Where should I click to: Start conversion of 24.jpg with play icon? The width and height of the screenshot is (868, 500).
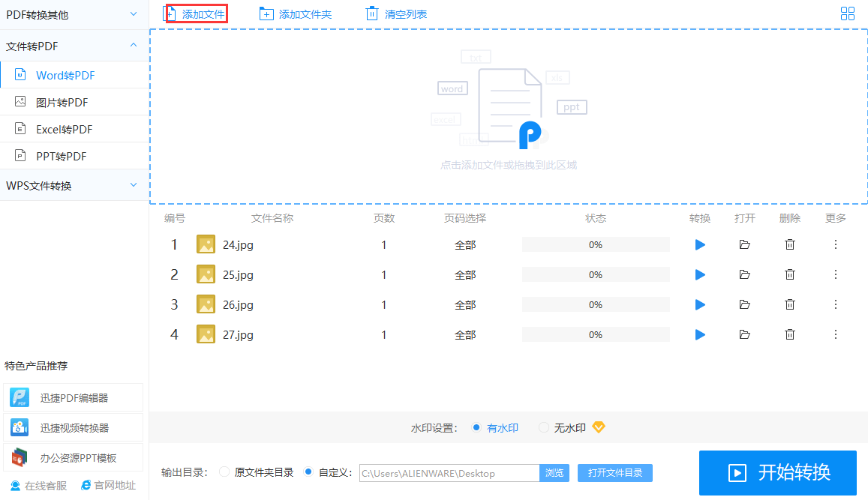click(700, 244)
